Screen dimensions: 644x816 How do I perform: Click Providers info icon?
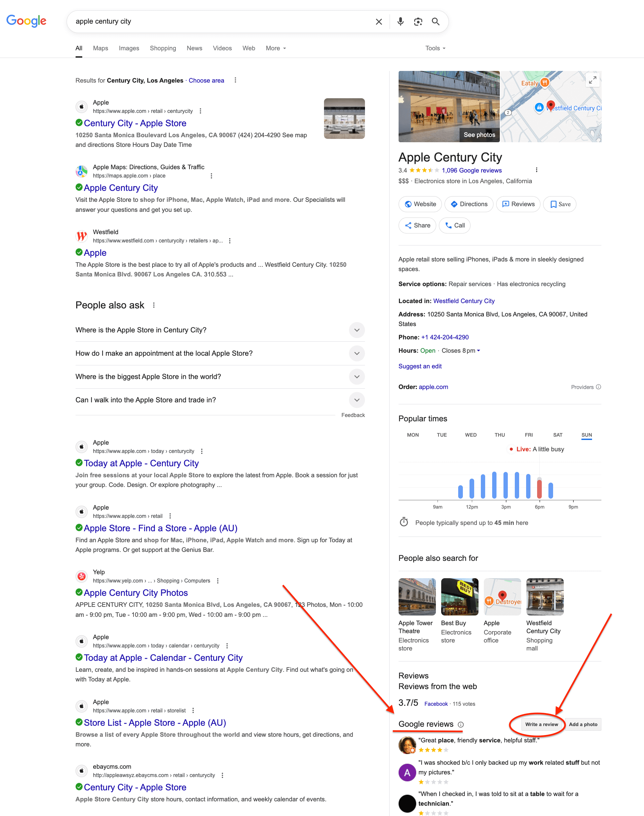coord(598,387)
